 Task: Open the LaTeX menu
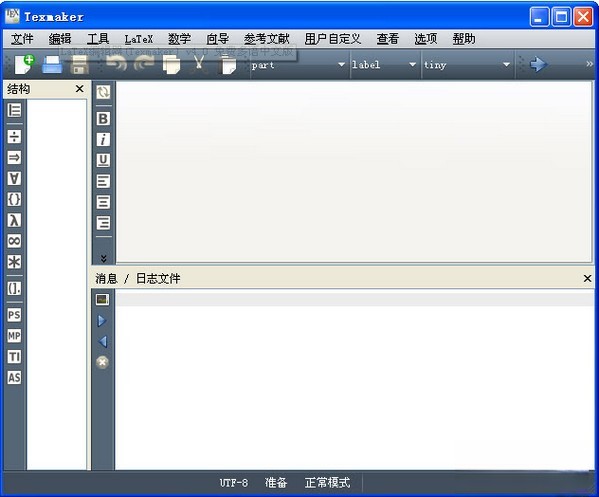pyautogui.click(x=139, y=39)
